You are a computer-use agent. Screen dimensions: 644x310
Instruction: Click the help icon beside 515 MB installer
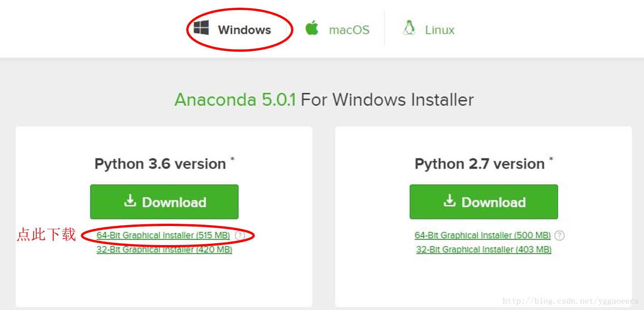click(x=240, y=236)
